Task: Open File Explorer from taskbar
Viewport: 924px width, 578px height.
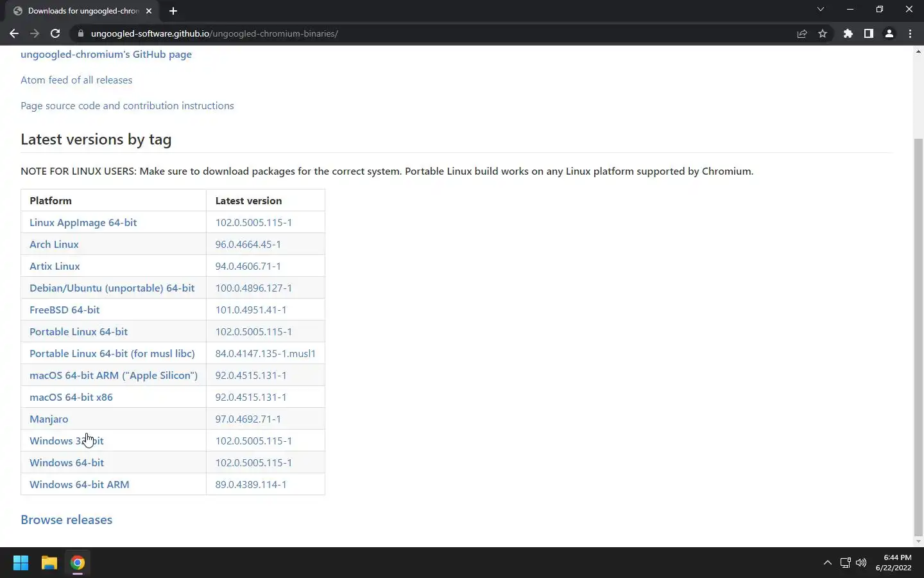Action: [49, 563]
